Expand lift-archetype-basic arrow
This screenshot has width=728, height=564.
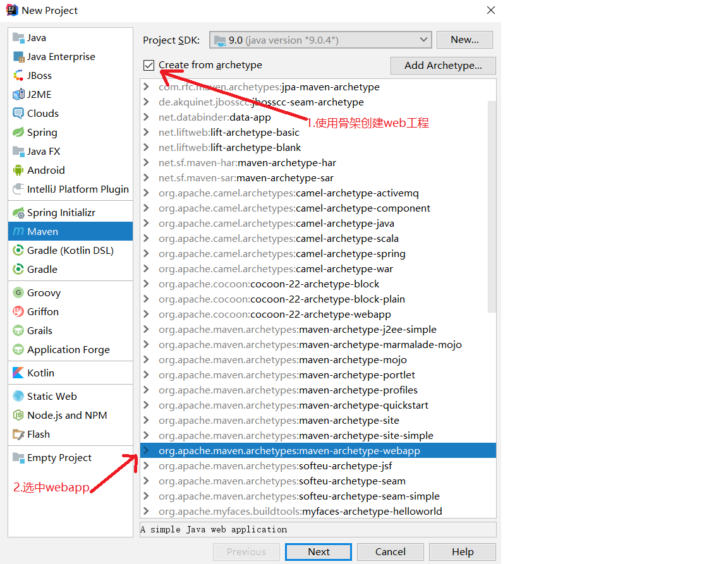146,132
